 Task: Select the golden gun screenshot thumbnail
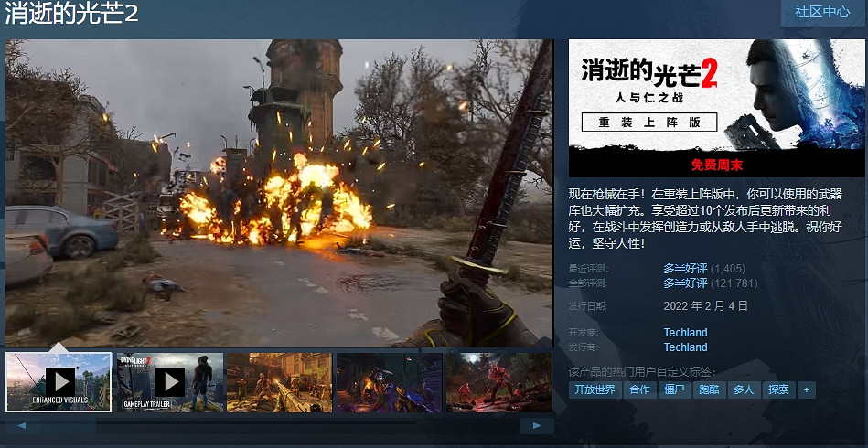pos(280,382)
